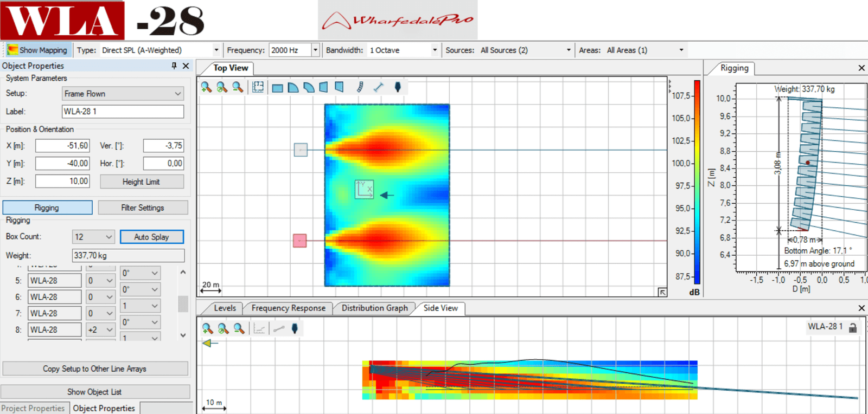The width and height of the screenshot is (868, 414).
Task: Click the Z height field 10,00
Action: 62,181
